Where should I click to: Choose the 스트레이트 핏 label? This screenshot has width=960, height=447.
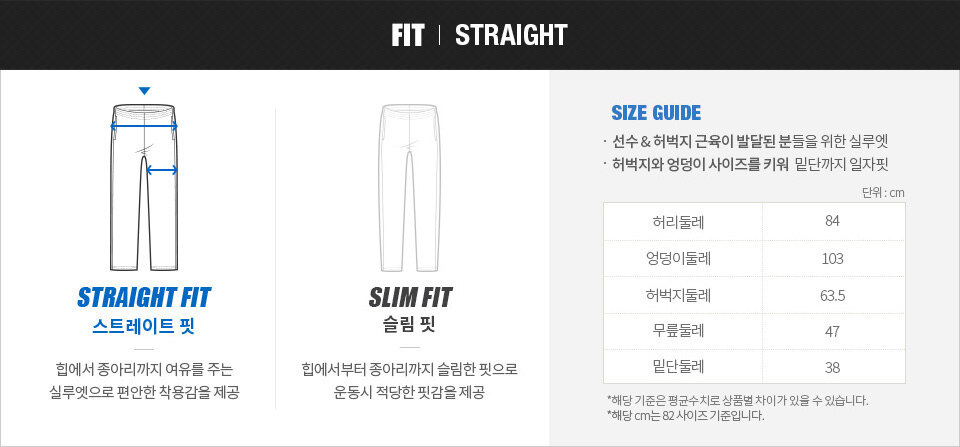click(144, 327)
